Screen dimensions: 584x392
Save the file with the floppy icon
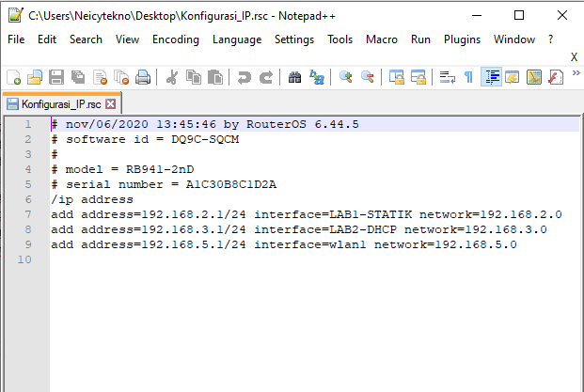pyautogui.click(x=56, y=77)
